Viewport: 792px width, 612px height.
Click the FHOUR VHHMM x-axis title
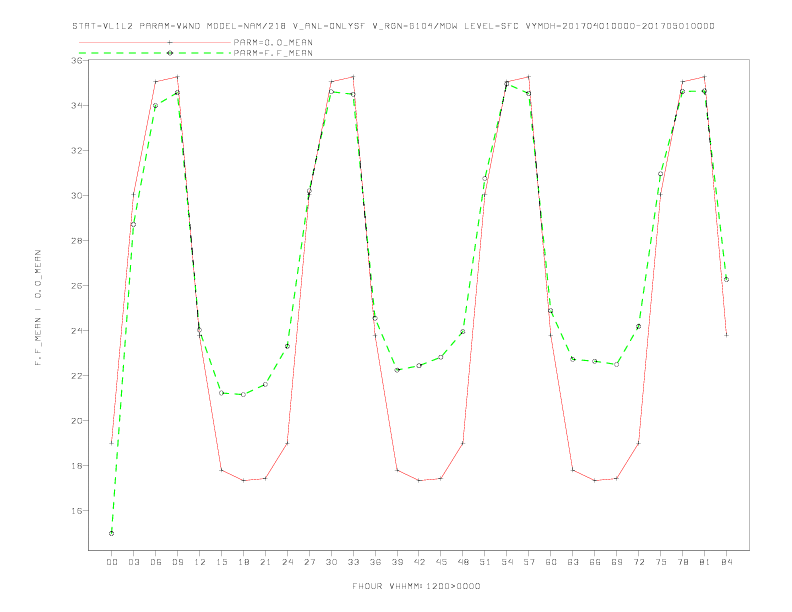click(x=416, y=586)
